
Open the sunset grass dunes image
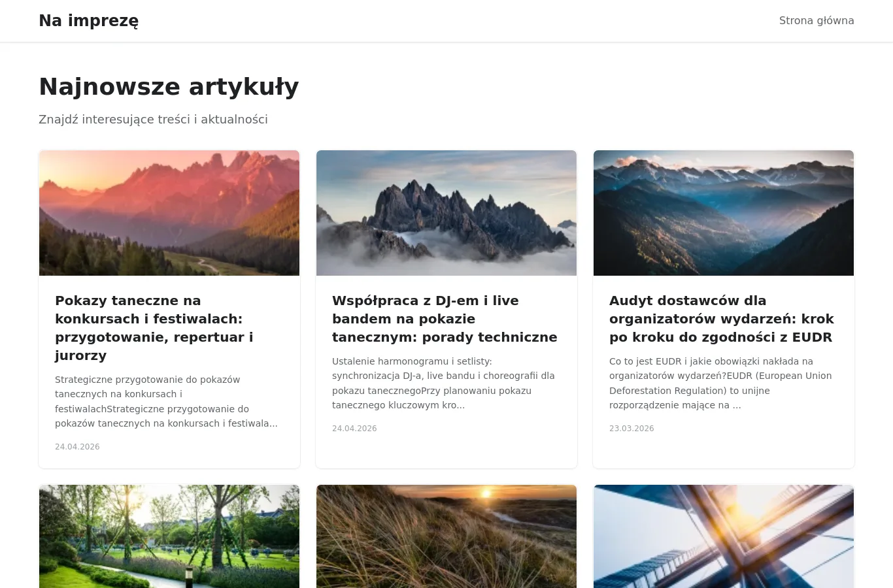point(446,536)
